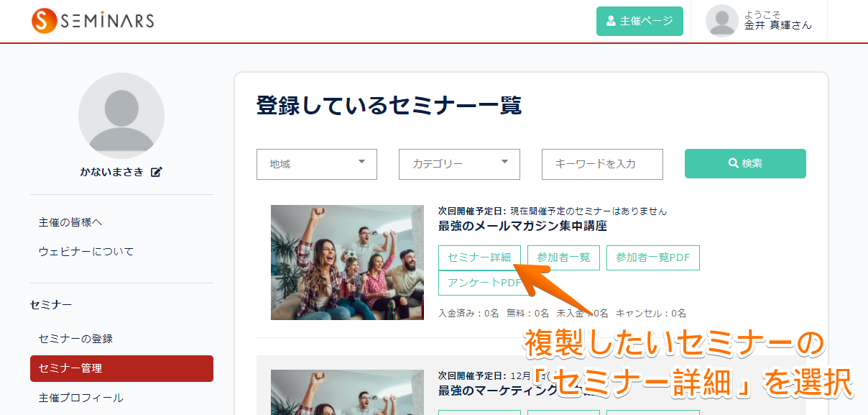Select セミナー管理 in the sidebar
The width and height of the screenshot is (868, 415).
click(x=121, y=368)
